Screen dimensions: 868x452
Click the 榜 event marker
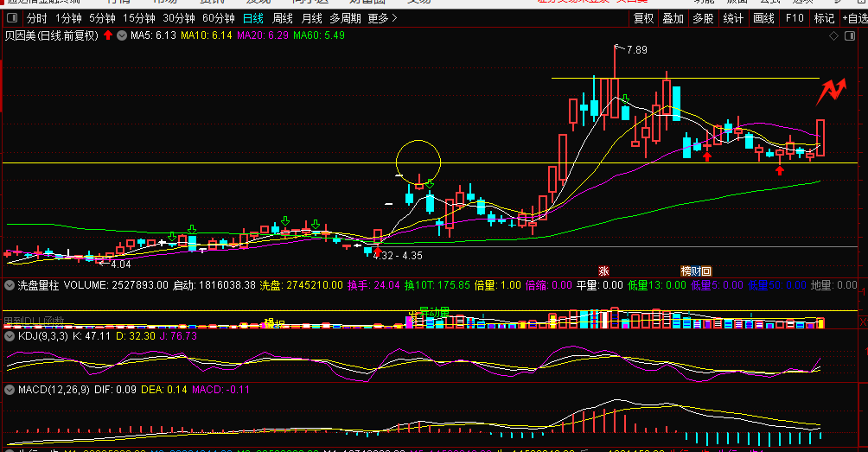pyautogui.click(x=686, y=271)
